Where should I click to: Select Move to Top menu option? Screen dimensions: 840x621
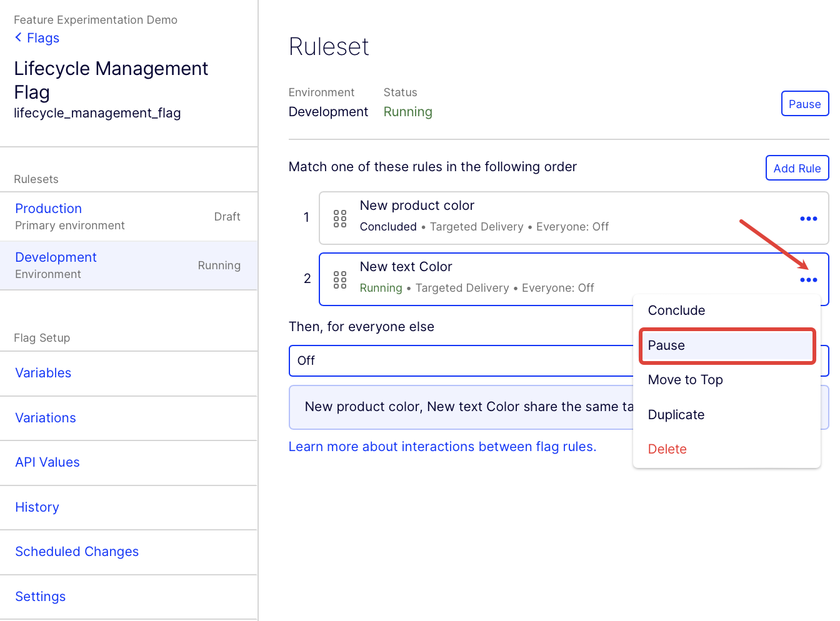pos(685,380)
